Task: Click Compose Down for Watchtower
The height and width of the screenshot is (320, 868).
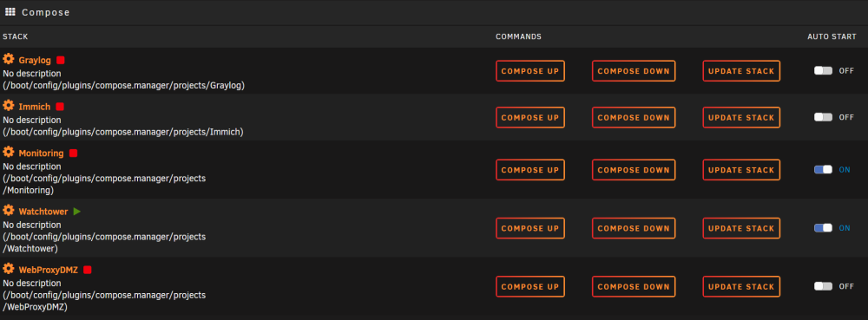Action: [x=634, y=228]
